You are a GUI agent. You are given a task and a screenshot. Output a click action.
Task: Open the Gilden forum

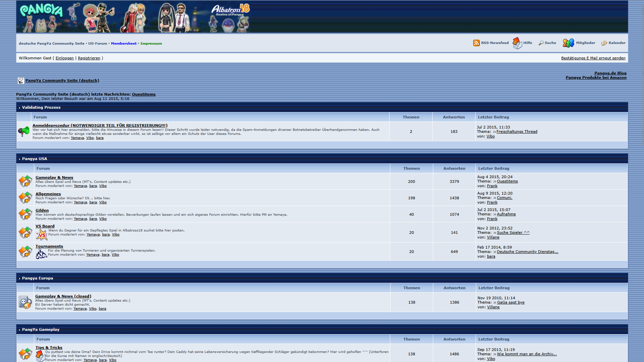pyautogui.click(x=42, y=210)
